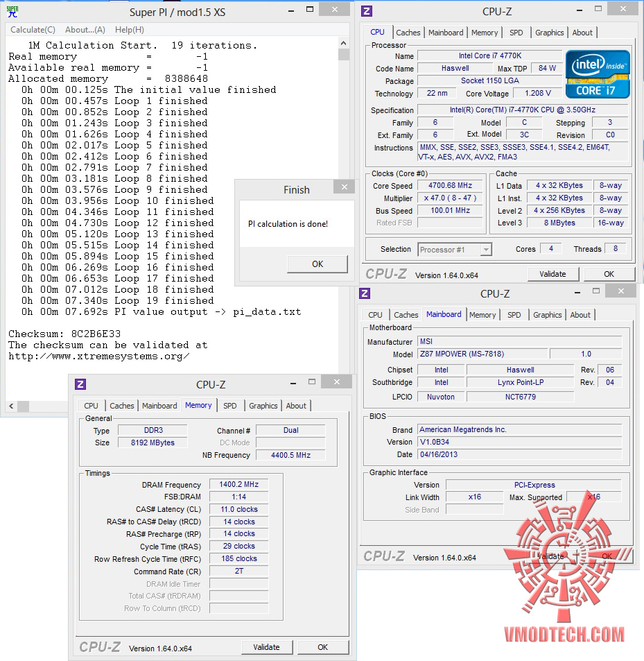Select the CPU tab in top CPU-Z window
The height and width of the screenshot is (661, 644).
(377, 32)
